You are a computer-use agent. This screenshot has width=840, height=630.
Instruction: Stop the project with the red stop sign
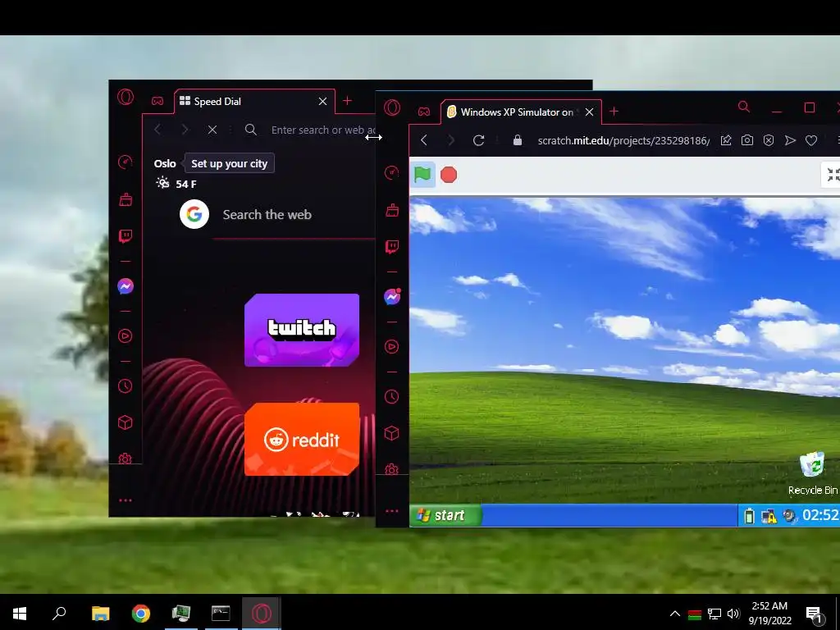(449, 175)
